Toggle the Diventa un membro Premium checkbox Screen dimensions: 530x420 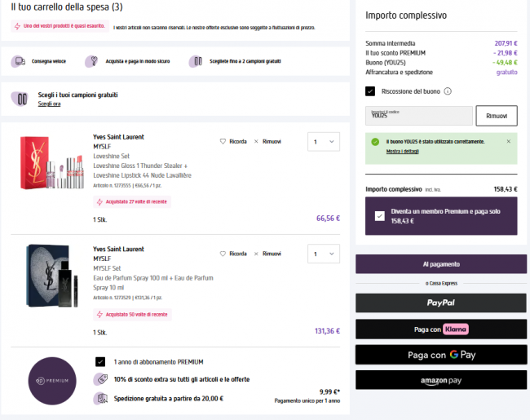pos(379,216)
